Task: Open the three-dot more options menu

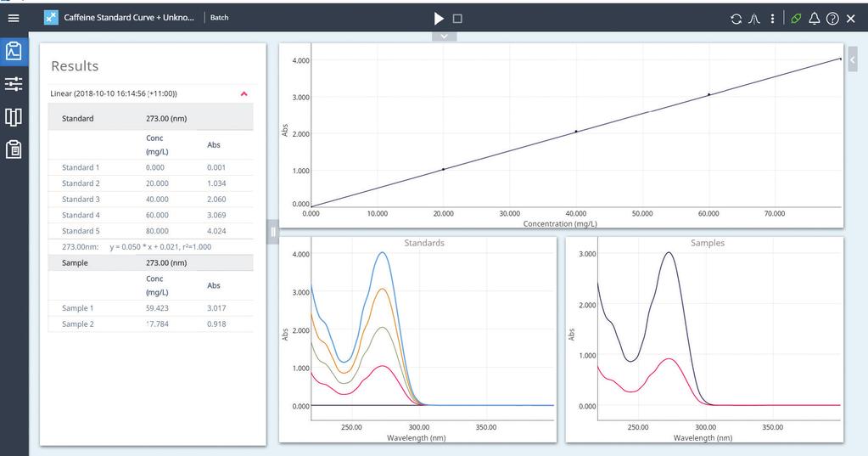Action: pos(772,19)
